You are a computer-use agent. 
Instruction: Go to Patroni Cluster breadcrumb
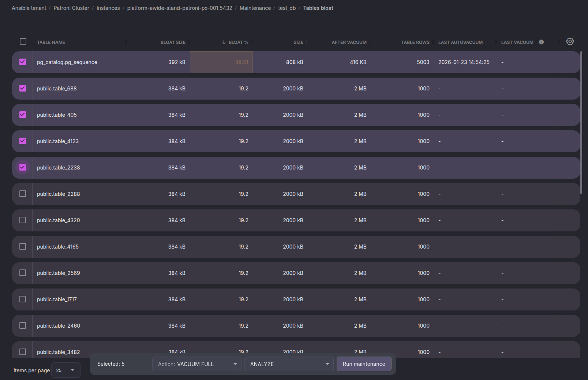71,8
